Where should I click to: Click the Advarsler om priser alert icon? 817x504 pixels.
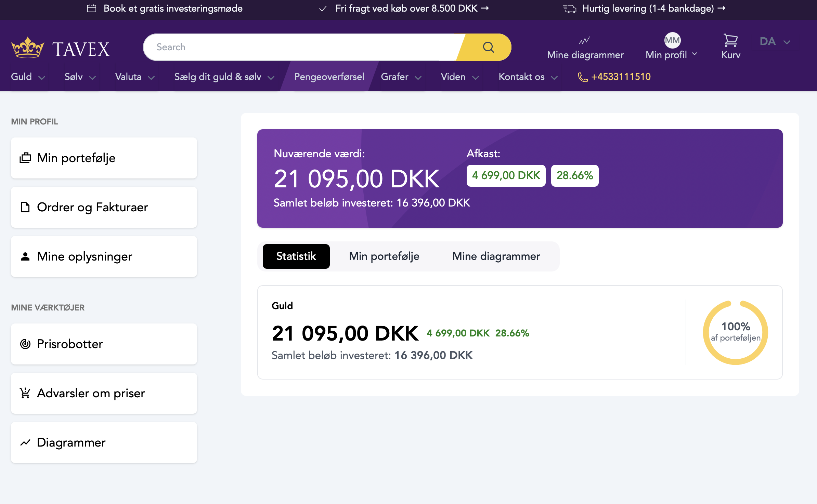tap(25, 393)
